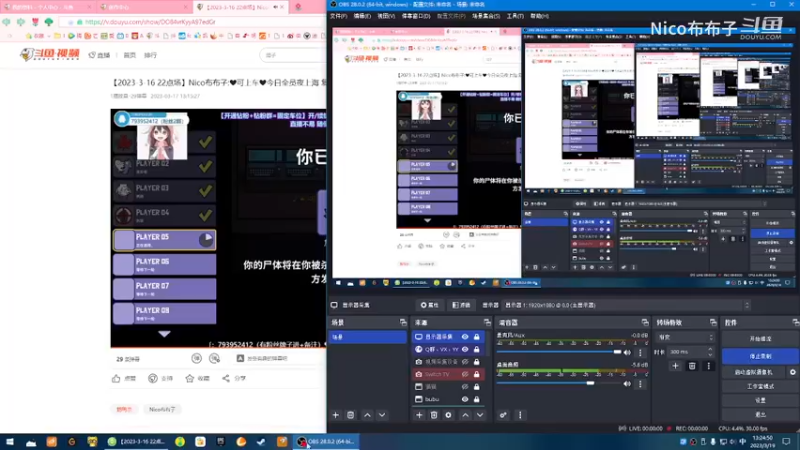Viewport: 800px width, 450px height.
Task: Click thumbs-up like icon below video
Action: pyautogui.click(x=116, y=378)
